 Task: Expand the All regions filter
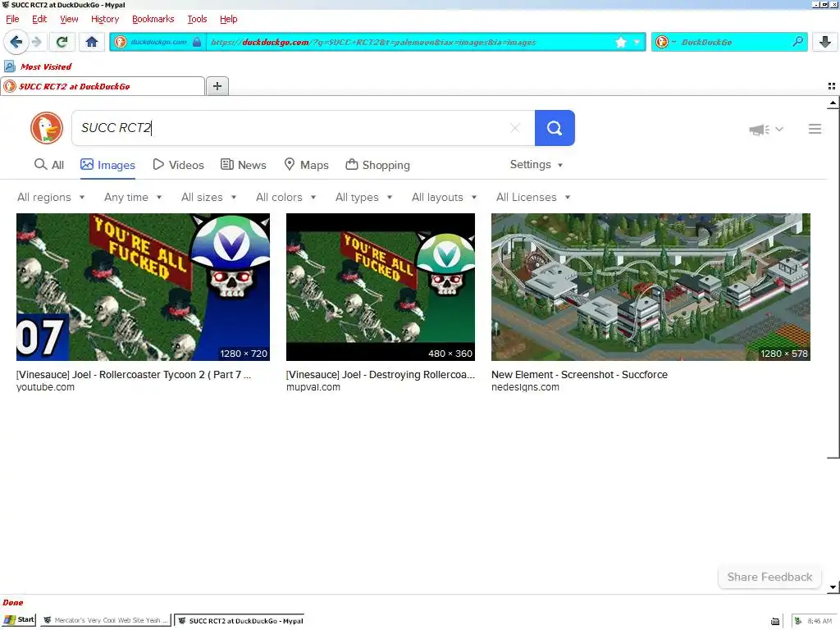pyautogui.click(x=51, y=197)
